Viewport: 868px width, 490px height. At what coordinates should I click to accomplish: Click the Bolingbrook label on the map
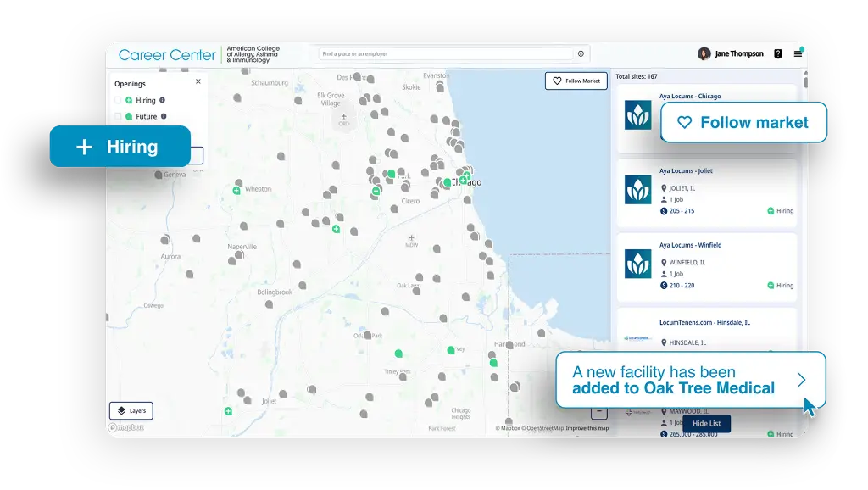[275, 292]
